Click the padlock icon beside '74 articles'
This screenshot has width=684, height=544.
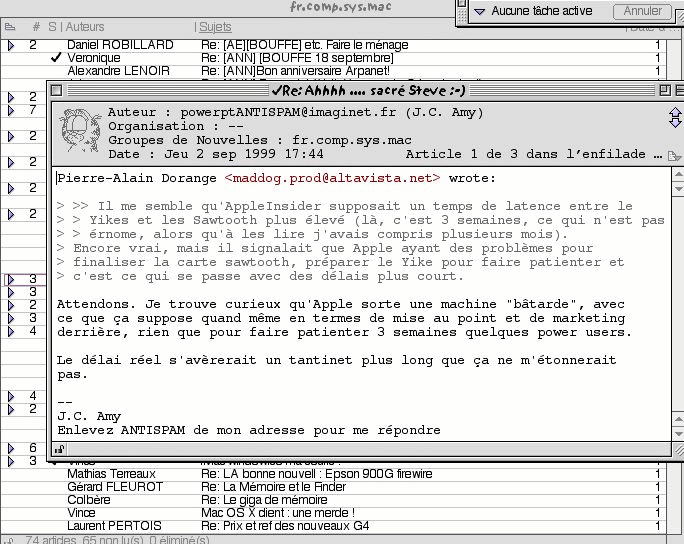pos(10,540)
